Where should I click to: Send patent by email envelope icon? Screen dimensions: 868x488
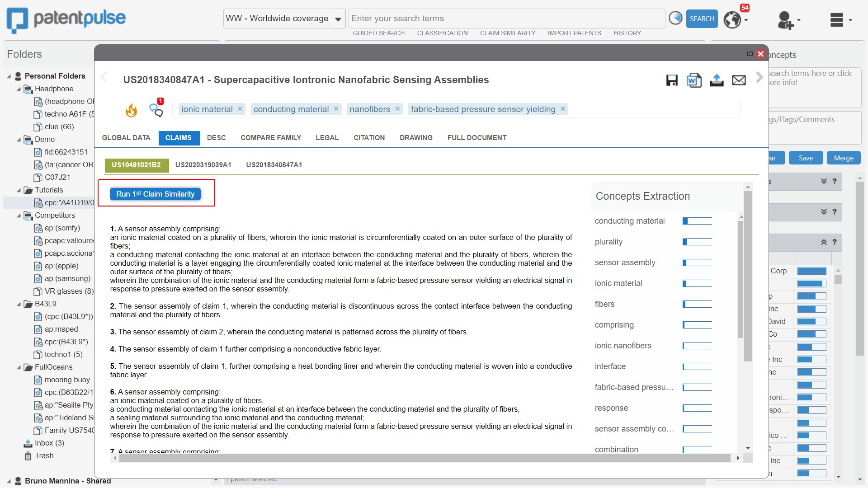tap(739, 80)
